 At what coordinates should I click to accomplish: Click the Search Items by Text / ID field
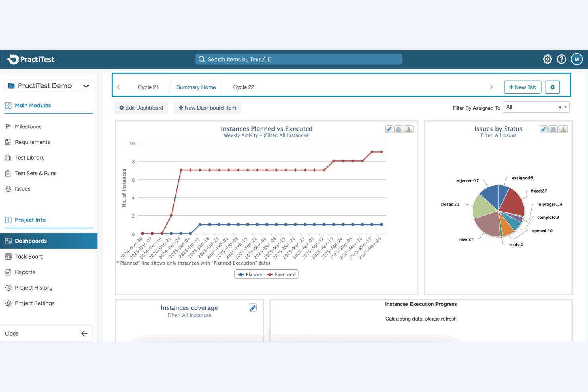click(298, 59)
